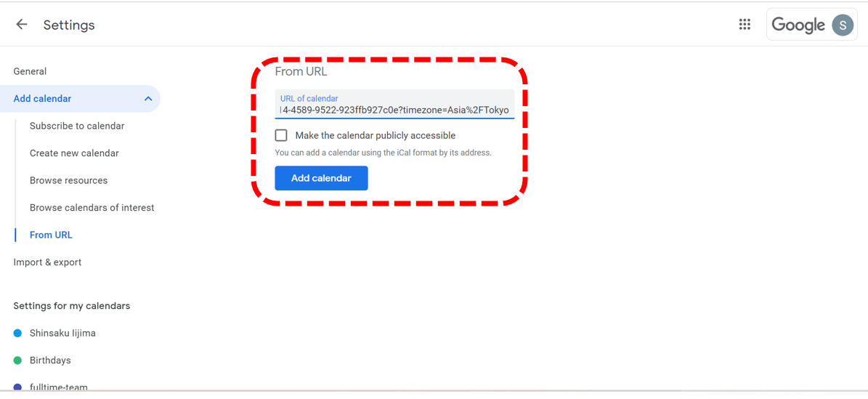Select From URL sidebar item

51,235
